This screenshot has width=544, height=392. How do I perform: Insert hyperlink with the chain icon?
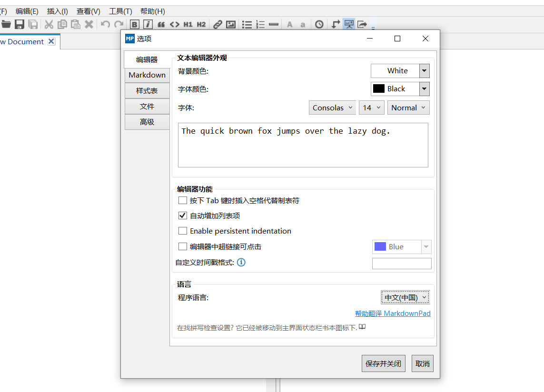(218, 24)
